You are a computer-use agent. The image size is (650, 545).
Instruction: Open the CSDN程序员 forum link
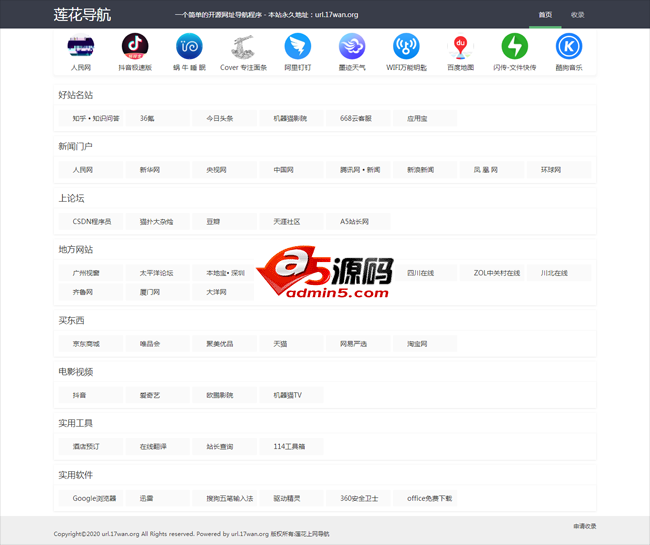tap(91, 221)
